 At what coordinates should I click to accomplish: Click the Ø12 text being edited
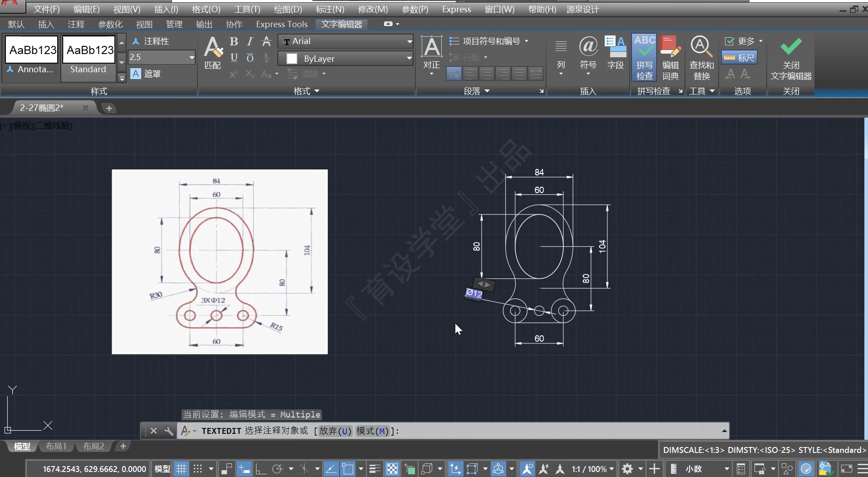(473, 293)
